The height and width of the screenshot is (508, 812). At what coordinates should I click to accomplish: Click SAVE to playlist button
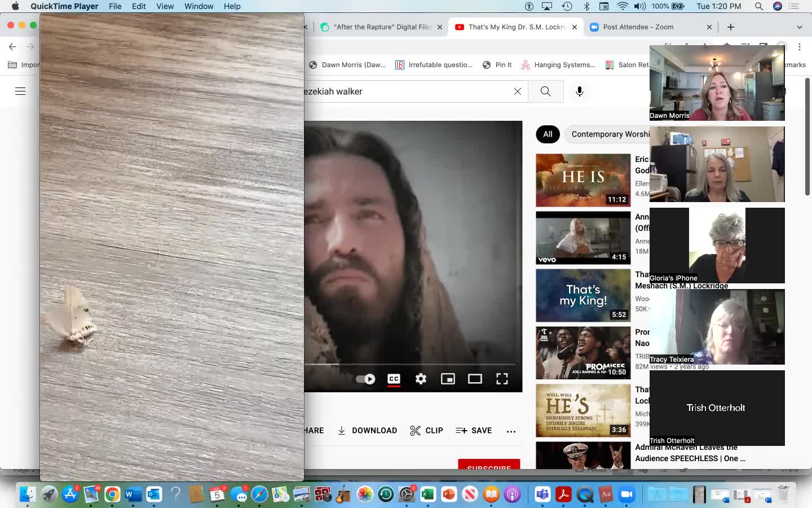coord(474,431)
